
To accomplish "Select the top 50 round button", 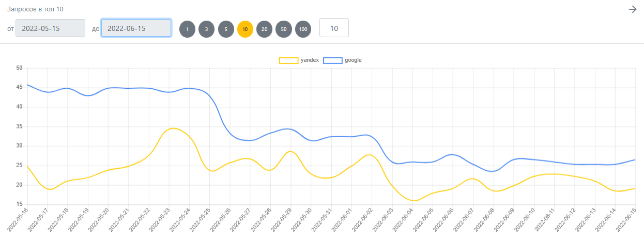I will click(x=284, y=29).
